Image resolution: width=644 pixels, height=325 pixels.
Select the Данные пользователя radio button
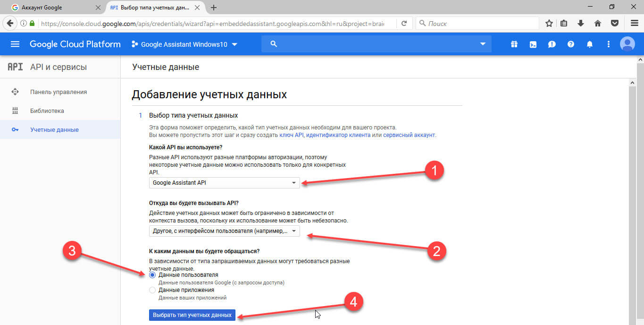pos(152,274)
